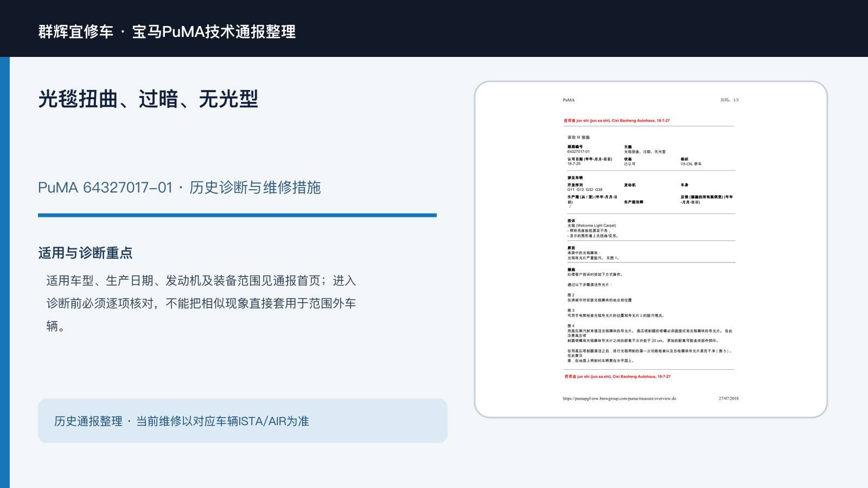Select the slide title 光毯扭曲、过暗、无光型
The image size is (868, 488).
click(148, 99)
